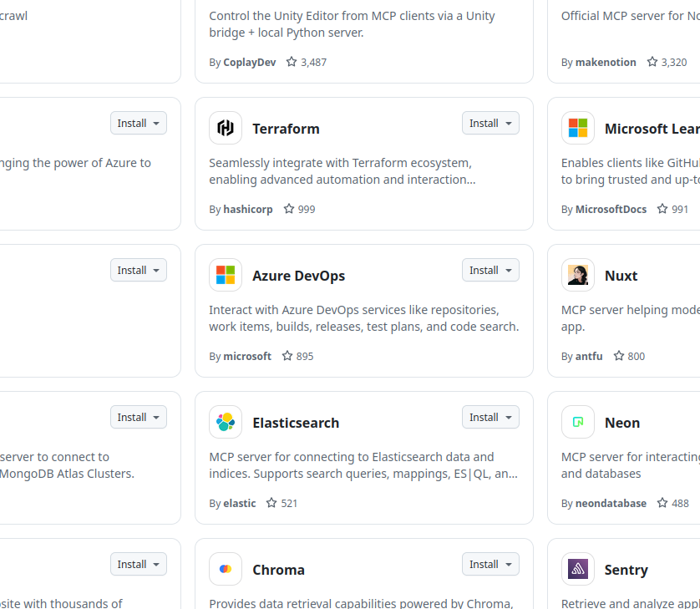Click the Terraform HashiCorp logo icon
700x609 pixels.
click(226, 128)
